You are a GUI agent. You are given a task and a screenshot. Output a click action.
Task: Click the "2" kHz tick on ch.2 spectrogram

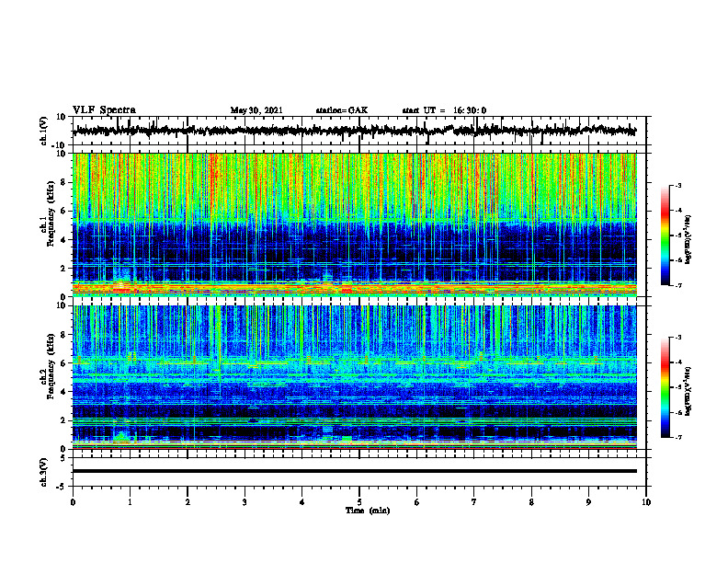pyautogui.click(x=63, y=420)
